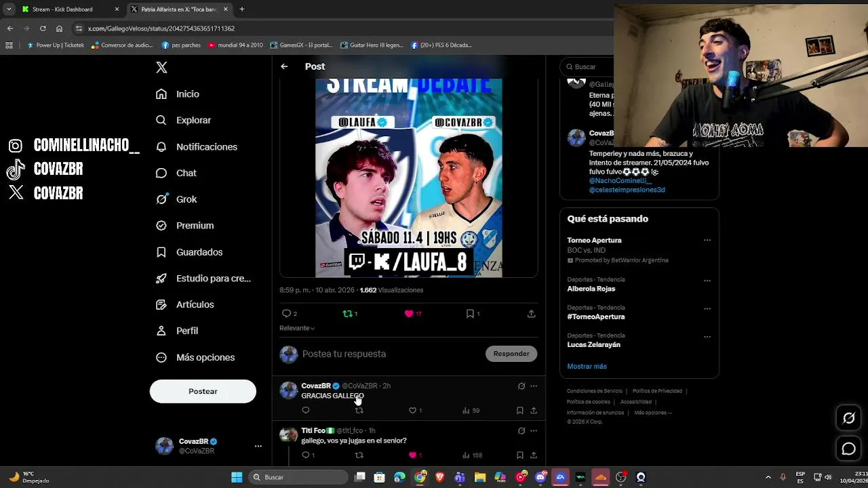Screen dimensions: 868x488
Task: Click the browser address bar URL
Action: tap(161, 28)
